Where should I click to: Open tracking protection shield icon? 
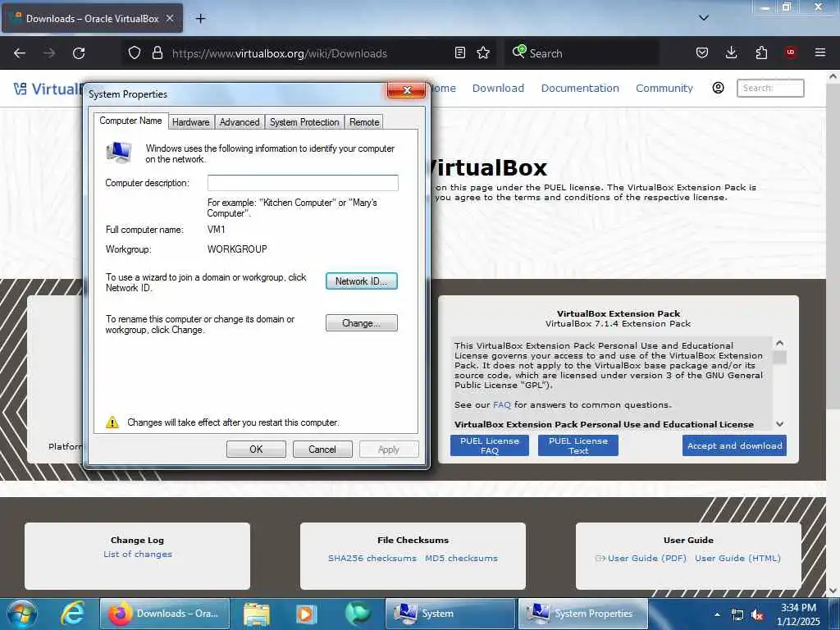[x=135, y=52]
